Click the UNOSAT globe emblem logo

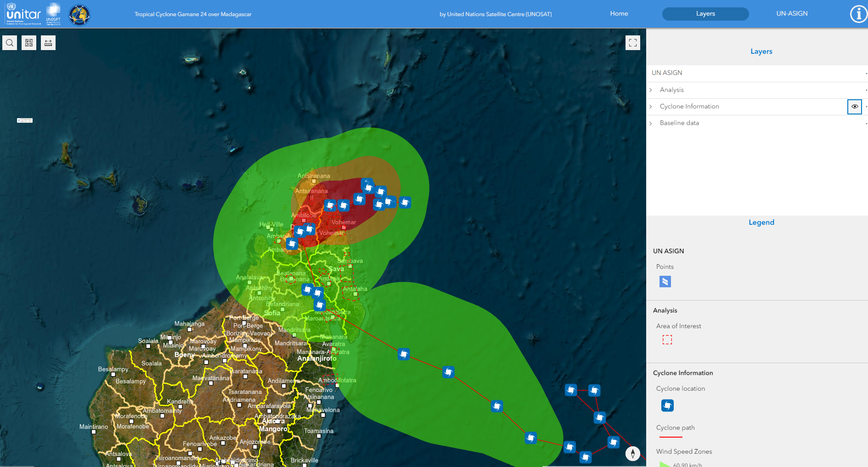pos(79,15)
